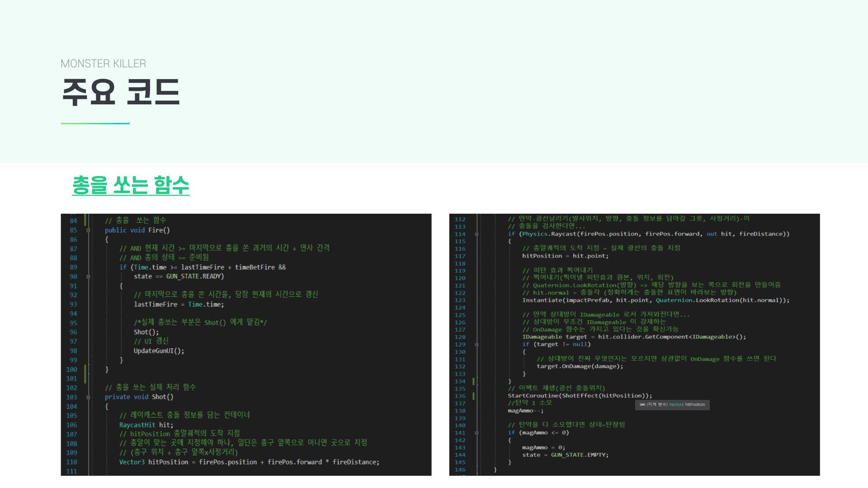Click the green change marker beside line 84

85,221
